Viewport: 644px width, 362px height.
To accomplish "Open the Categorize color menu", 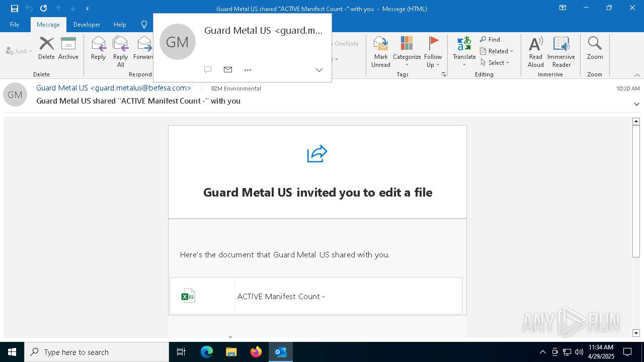I will [x=407, y=51].
